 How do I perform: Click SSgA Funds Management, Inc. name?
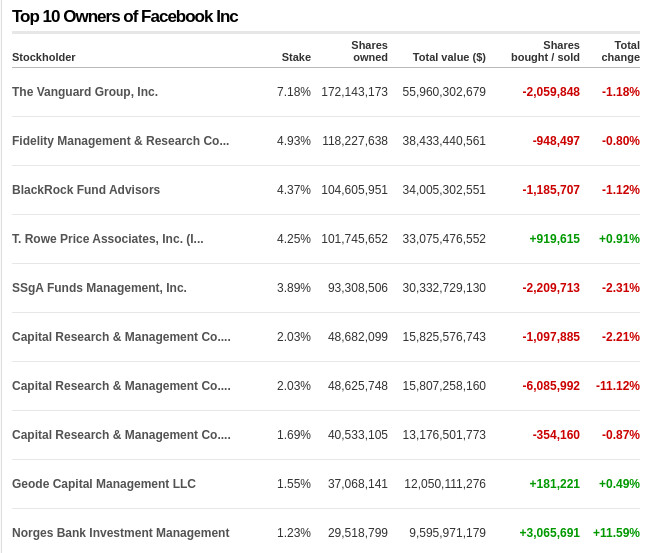(x=99, y=288)
